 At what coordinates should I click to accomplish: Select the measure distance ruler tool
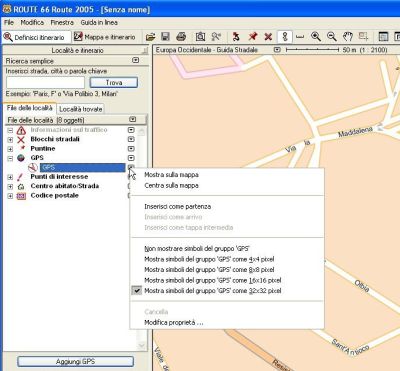[300, 37]
